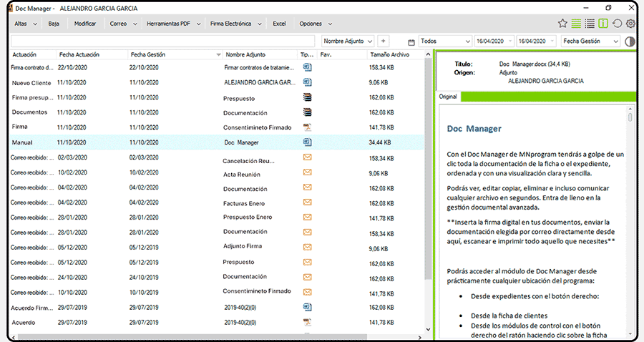644x342 pixels.
Task: Click the mail icon in Documentación 24/10/2019 row
Action: 307,277
